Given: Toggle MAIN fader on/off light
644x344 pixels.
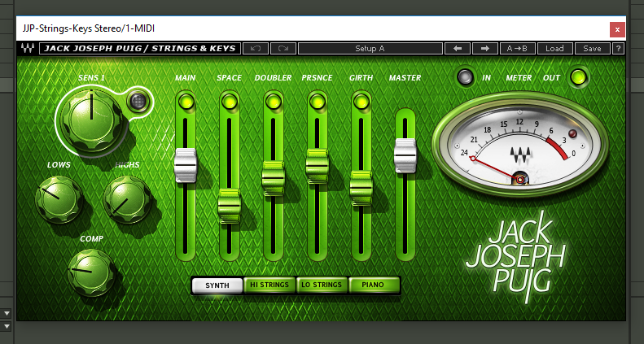Looking at the screenshot, I should 186,102.
